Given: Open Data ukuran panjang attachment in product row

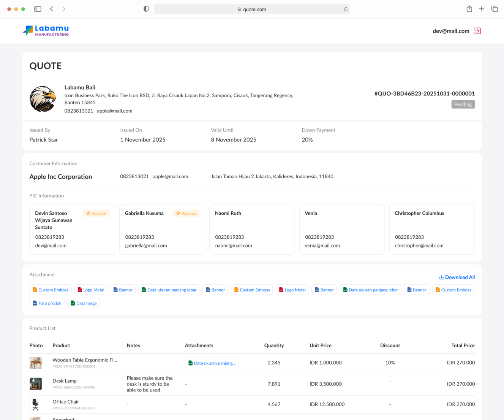Looking at the screenshot, I should [x=212, y=363].
